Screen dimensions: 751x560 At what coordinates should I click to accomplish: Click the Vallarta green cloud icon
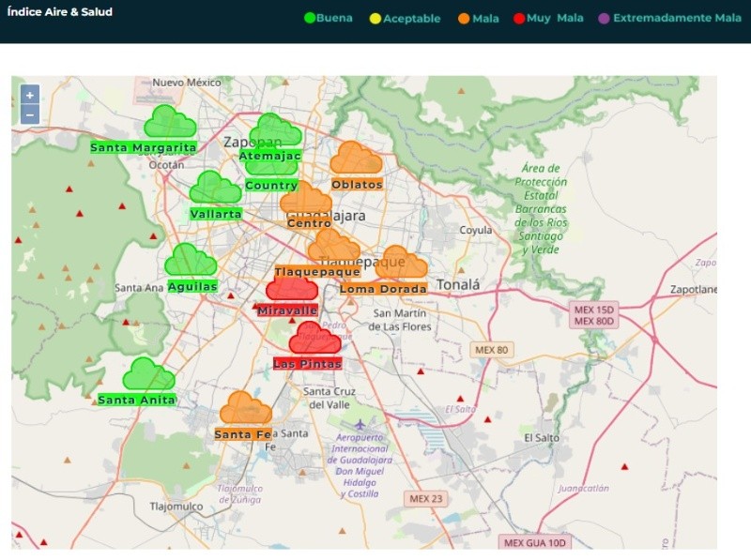pos(215,189)
